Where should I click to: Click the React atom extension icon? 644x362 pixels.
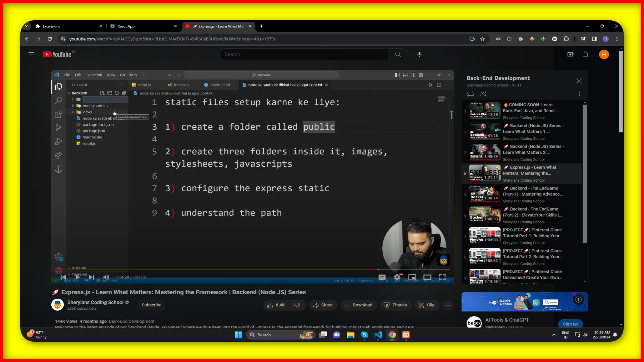521,39
